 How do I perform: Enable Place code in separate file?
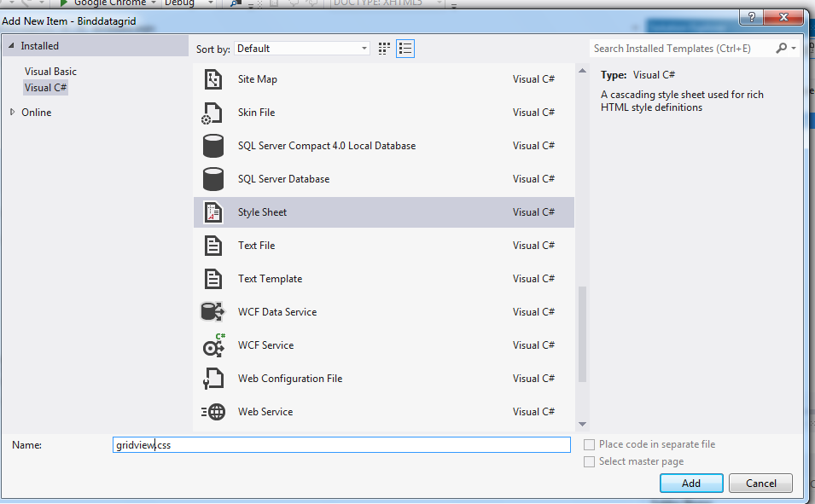(x=589, y=443)
